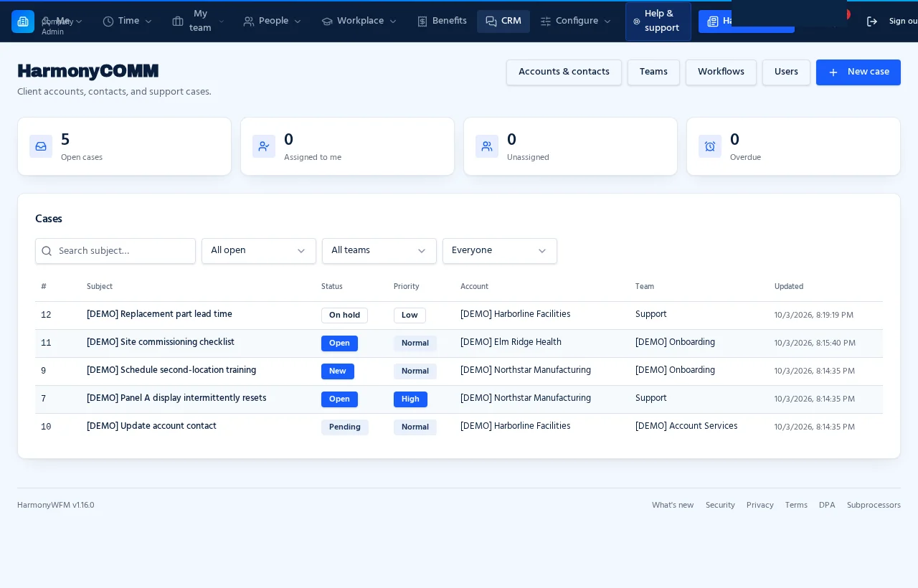
Task: Expand the Workplace menu
Action: [359, 22]
